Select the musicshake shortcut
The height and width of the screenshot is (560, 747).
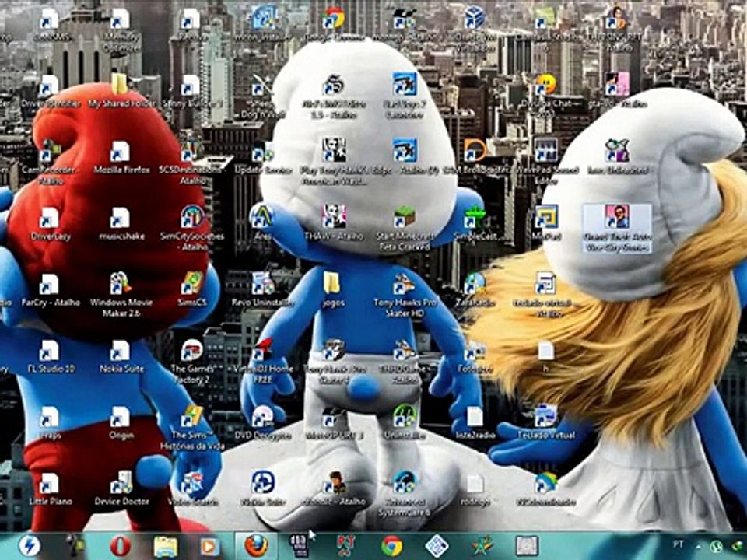tap(121, 224)
